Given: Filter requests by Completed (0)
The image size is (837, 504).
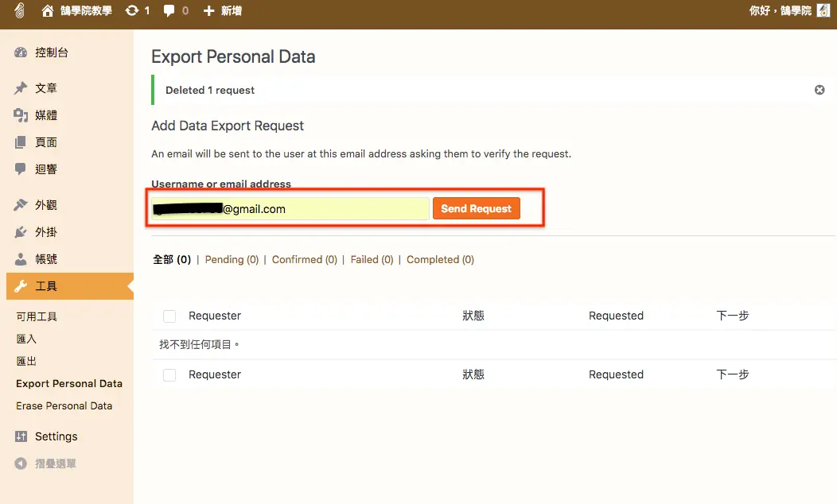Looking at the screenshot, I should click(441, 260).
